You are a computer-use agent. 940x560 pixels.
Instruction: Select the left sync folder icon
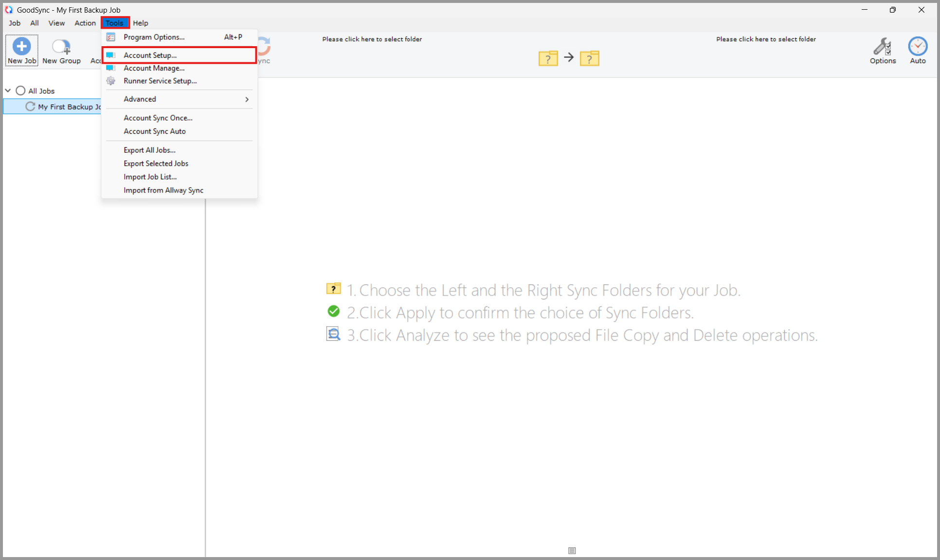click(548, 58)
